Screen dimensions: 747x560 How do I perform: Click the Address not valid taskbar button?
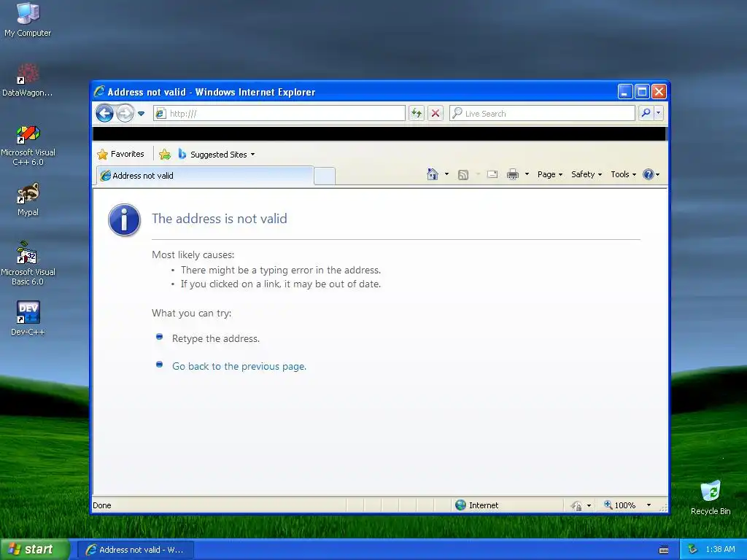pyautogui.click(x=136, y=550)
